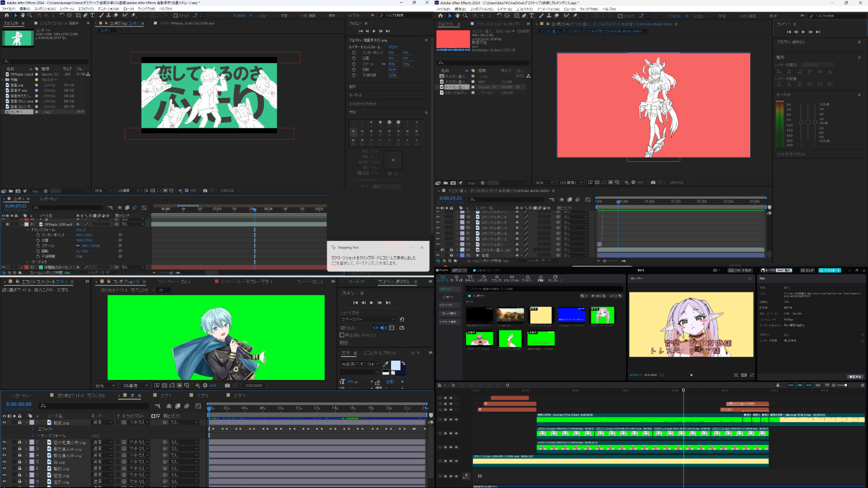
Task: Toggle the lock on layer 3 in bottom-left timeline
Action: pos(19,449)
